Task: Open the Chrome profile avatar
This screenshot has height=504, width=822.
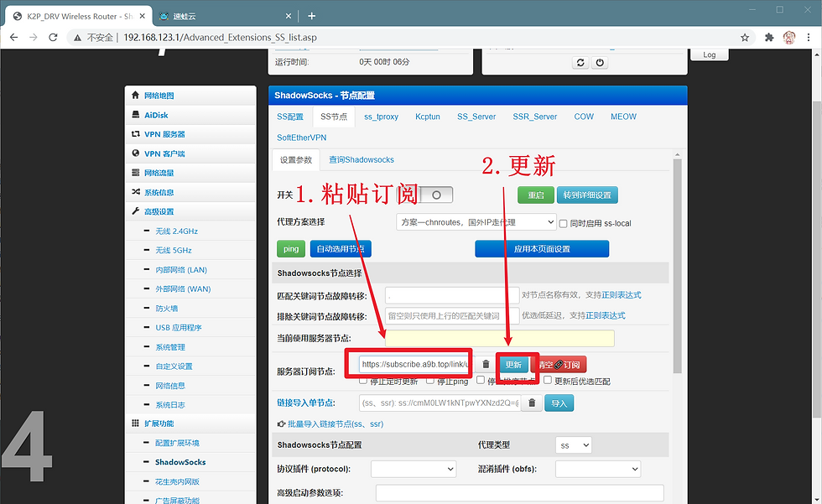Action: coord(789,37)
